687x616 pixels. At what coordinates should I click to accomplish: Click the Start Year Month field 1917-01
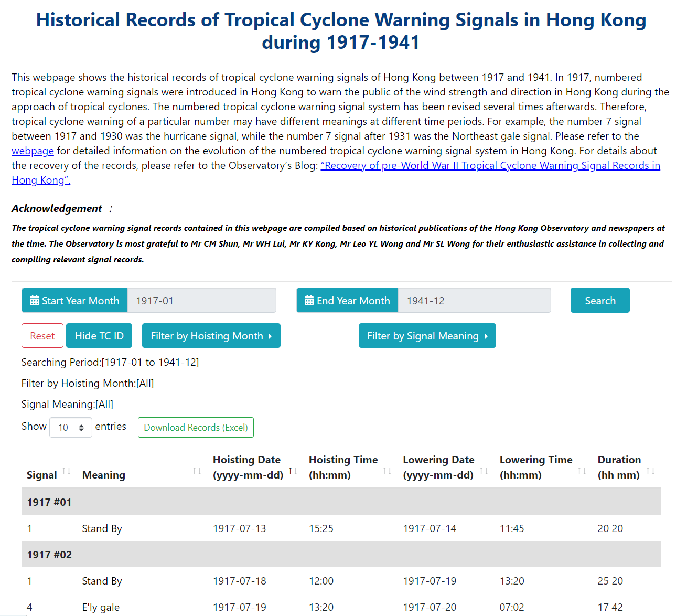coord(202,300)
